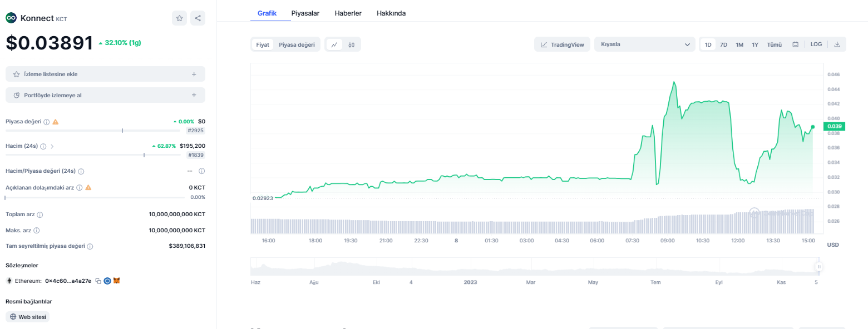Click the TradingView button
The image size is (868, 329).
coord(562,44)
